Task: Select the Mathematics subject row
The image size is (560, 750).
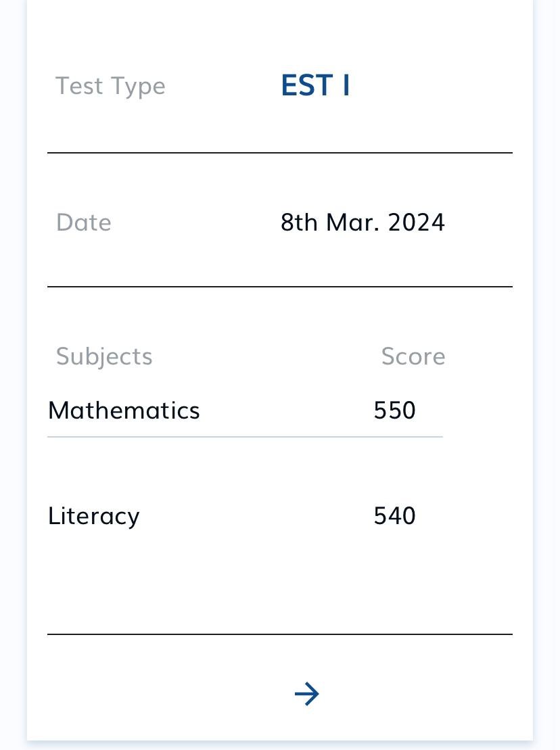Action: click(245, 411)
